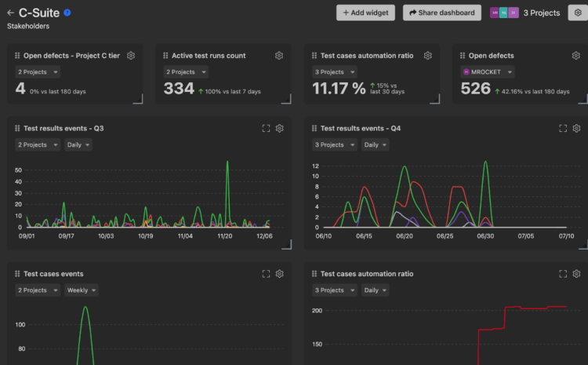Viewport: 588px width, 365px height.
Task: Click the Stakeholders subtitle text
Action: pyautogui.click(x=28, y=26)
